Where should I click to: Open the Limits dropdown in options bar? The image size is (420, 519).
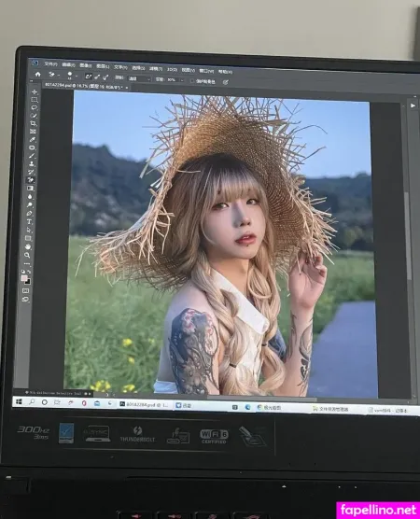click(139, 78)
